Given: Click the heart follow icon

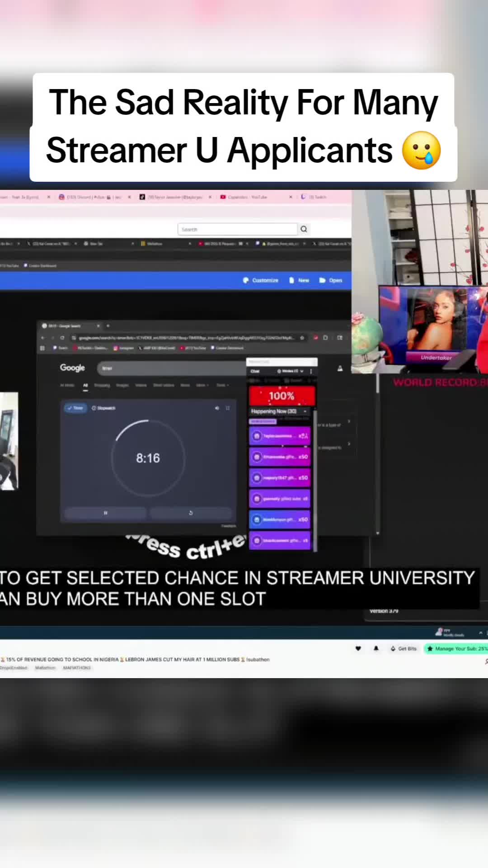Looking at the screenshot, I should [358, 649].
